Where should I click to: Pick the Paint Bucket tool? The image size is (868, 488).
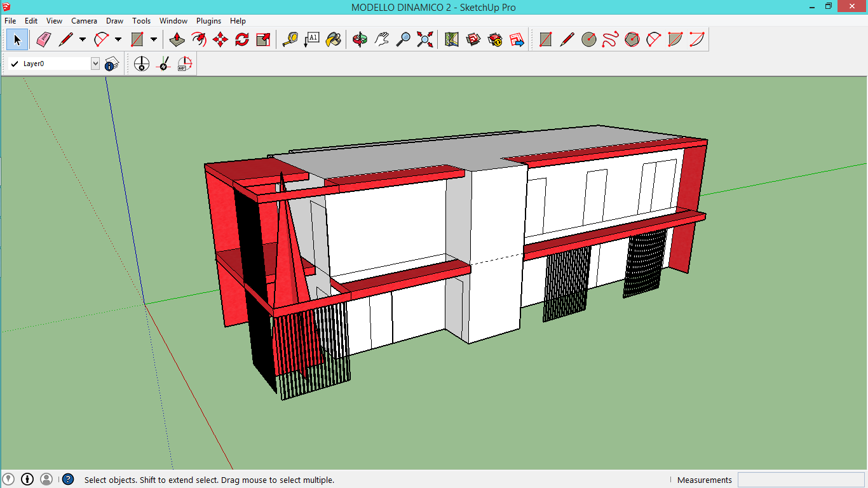334,39
